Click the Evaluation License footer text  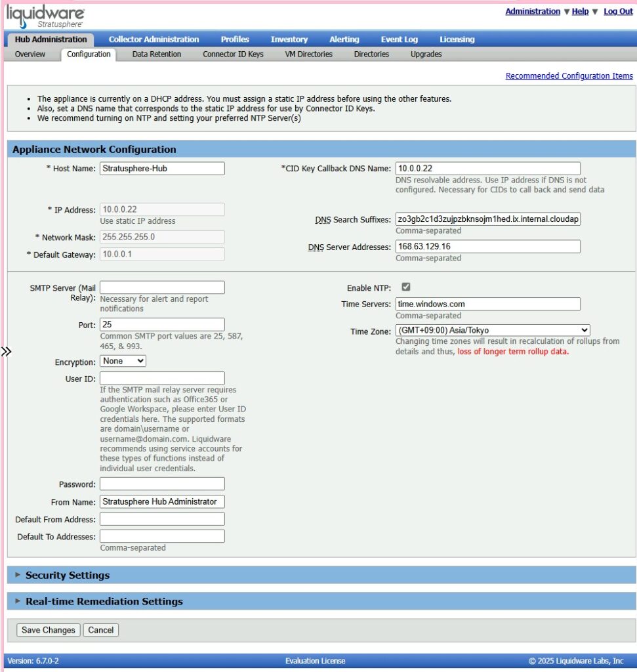tap(316, 661)
